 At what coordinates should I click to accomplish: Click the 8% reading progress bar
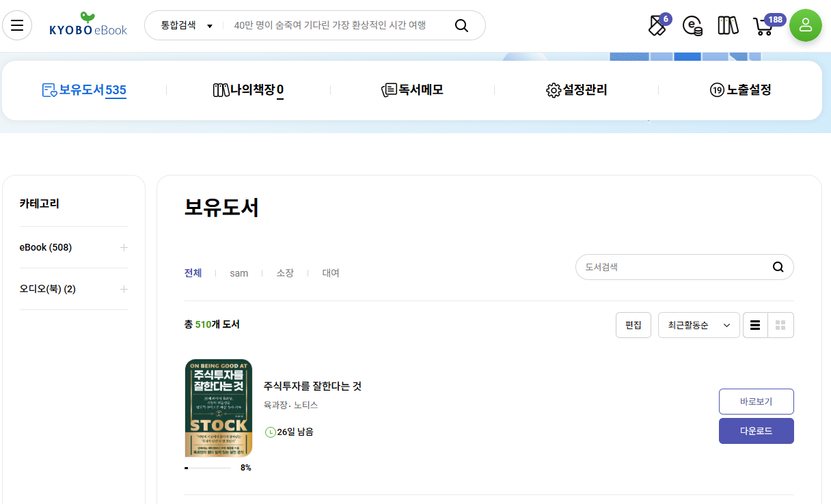point(208,468)
